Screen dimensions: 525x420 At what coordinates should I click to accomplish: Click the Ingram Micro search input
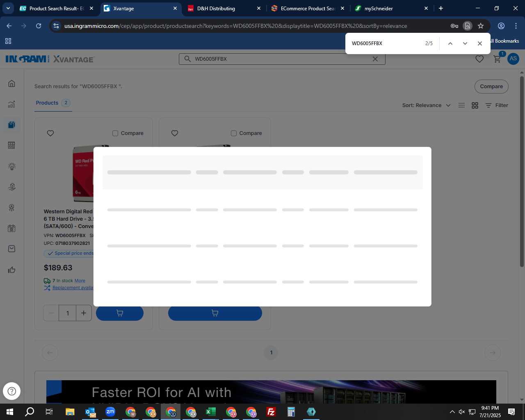pyautogui.click(x=282, y=59)
